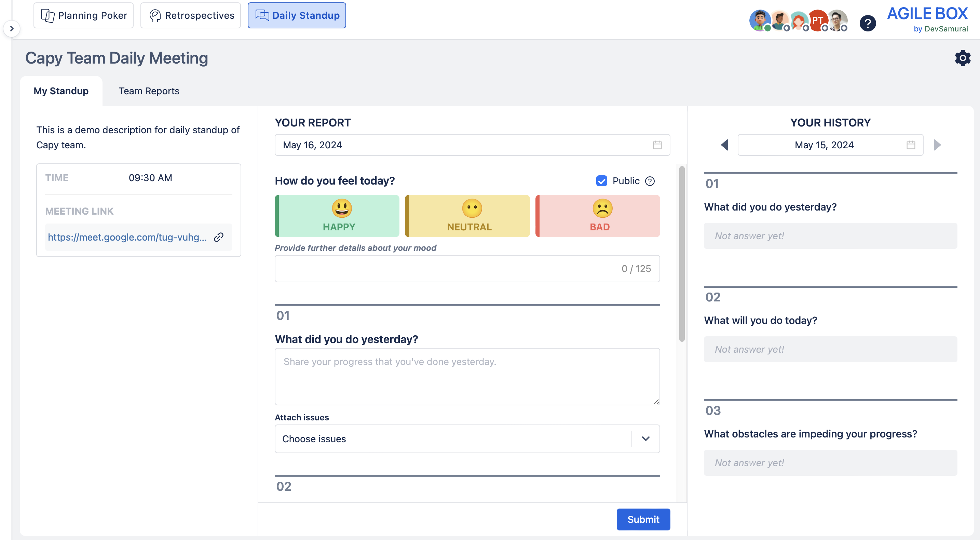Click the YOUR HISTORY heading
Viewport: 980px width, 540px height.
830,123
